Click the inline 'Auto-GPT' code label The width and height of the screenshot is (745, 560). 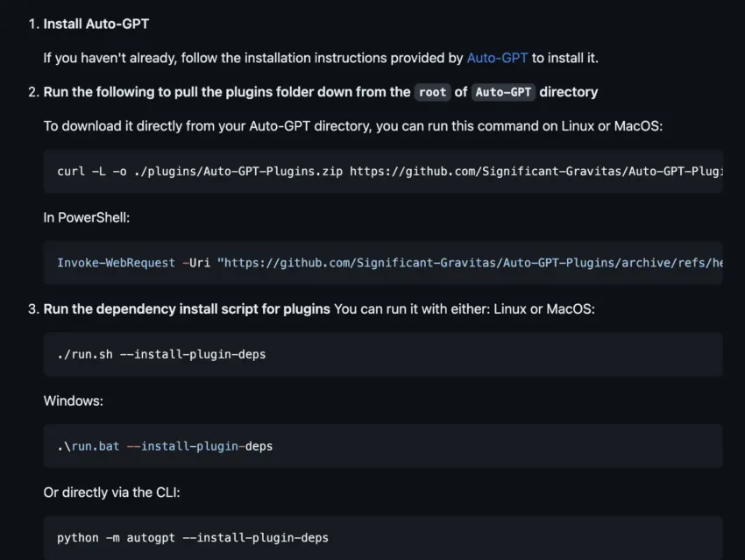pyautogui.click(x=503, y=92)
